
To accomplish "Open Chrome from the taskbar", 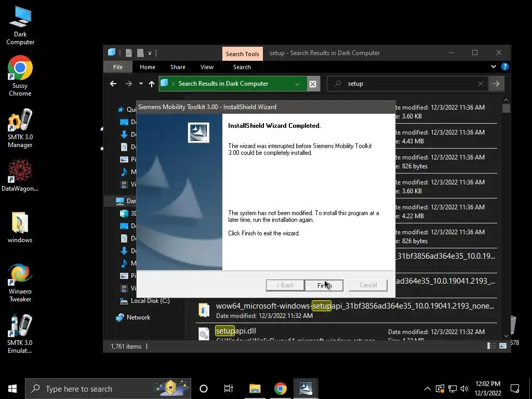I will [x=280, y=389].
